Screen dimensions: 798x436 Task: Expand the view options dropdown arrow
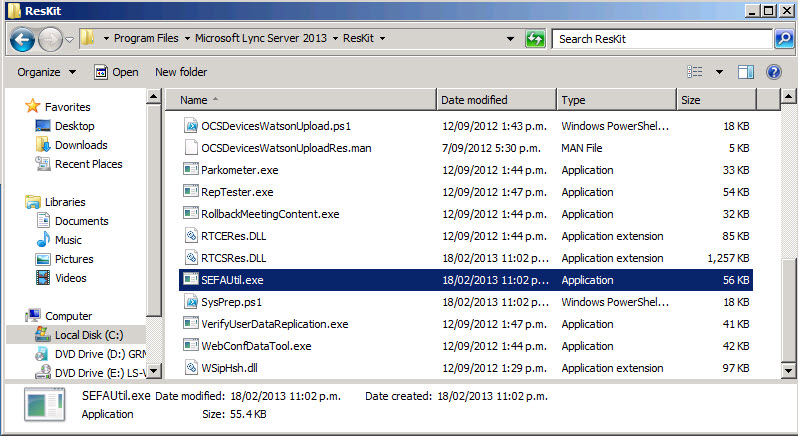pos(719,72)
